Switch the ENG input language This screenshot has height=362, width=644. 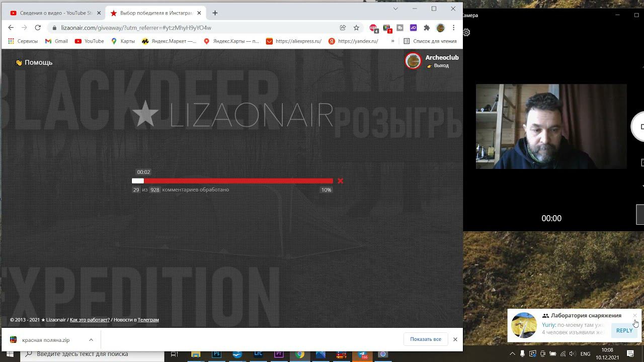click(x=585, y=354)
